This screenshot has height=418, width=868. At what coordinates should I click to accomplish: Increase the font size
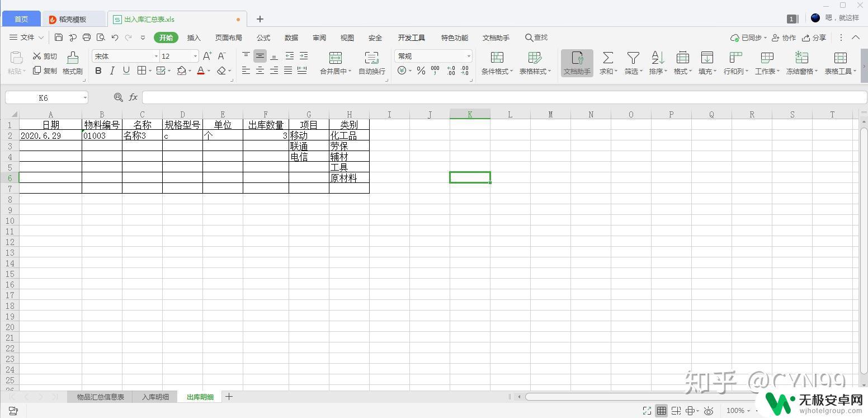(x=207, y=56)
